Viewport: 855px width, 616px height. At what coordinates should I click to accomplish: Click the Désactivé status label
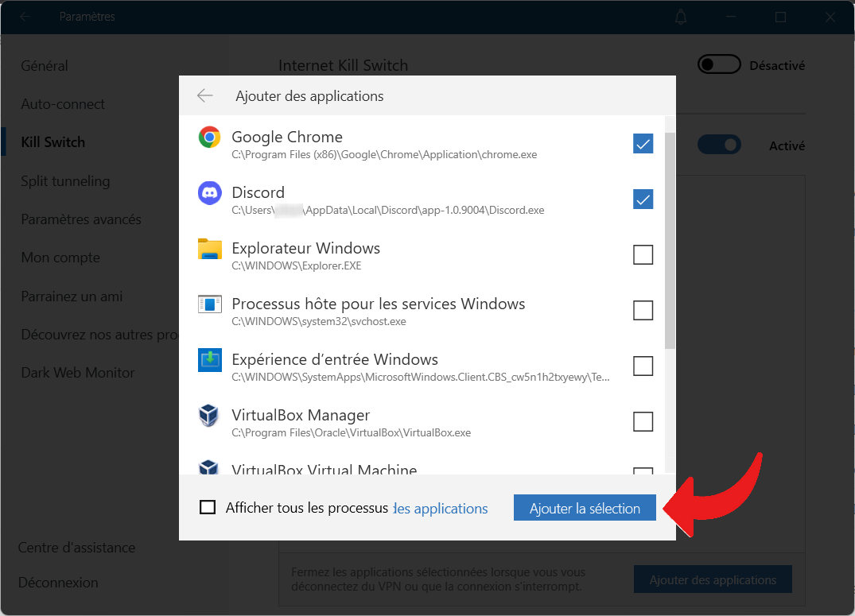pos(777,65)
